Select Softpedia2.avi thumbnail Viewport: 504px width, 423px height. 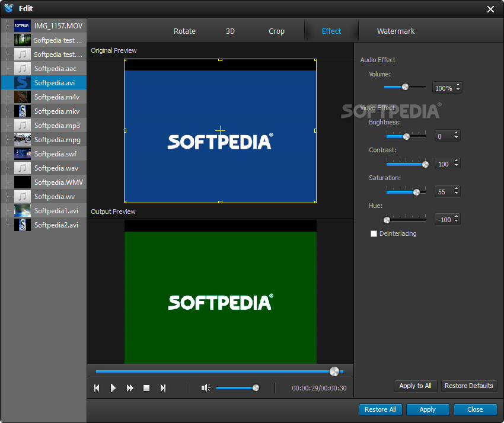[x=23, y=225]
